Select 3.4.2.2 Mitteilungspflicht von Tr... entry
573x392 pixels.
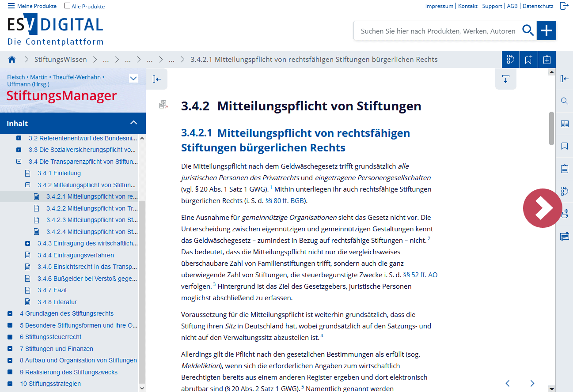tap(92, 208)
